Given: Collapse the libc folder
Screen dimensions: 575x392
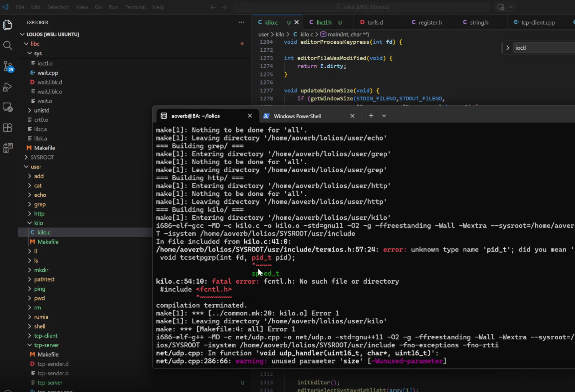Looking at the screenshot, I should click(x=35, y=44).
